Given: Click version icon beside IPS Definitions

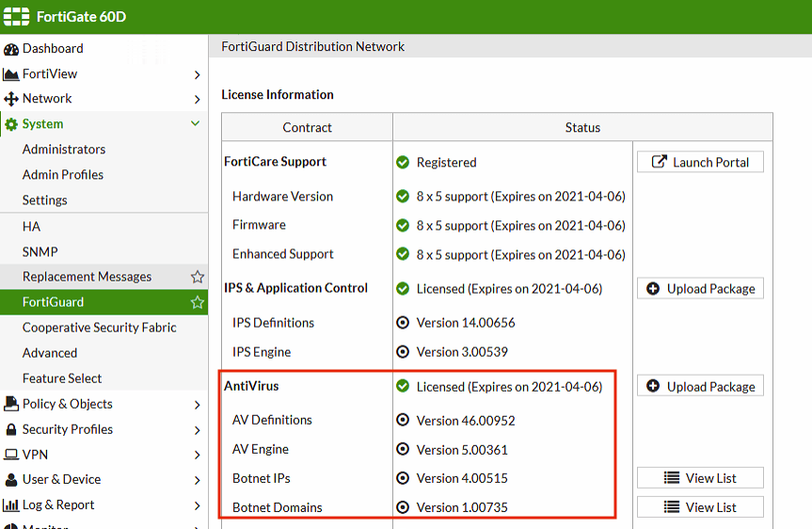Looking at the screenshot, I should (403, 323).
